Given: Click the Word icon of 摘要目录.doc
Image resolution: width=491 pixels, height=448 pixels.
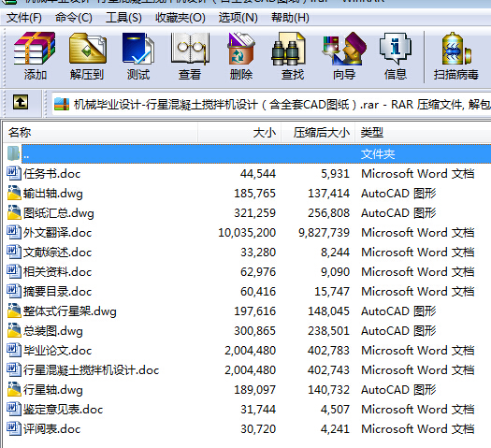Looking at the screenshot, I should click(x=14, y=291).
